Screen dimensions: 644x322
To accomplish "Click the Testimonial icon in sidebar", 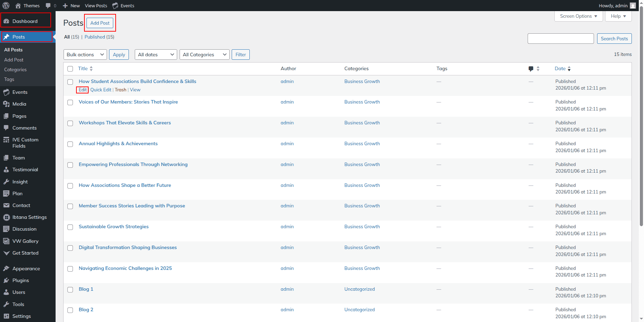I will tap(6, 170).
